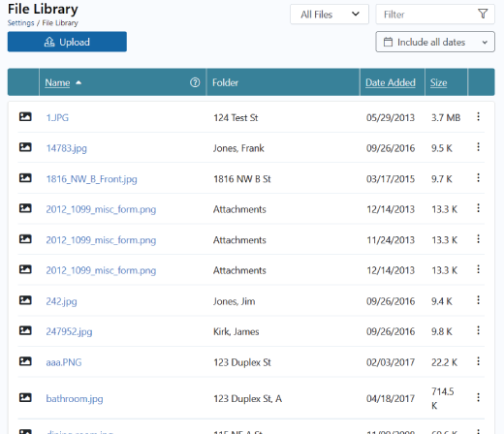Screen dimensions: 504x434
Task: Sort by Date Added column header
Action: pyautogui.click(x=391, y=82)
